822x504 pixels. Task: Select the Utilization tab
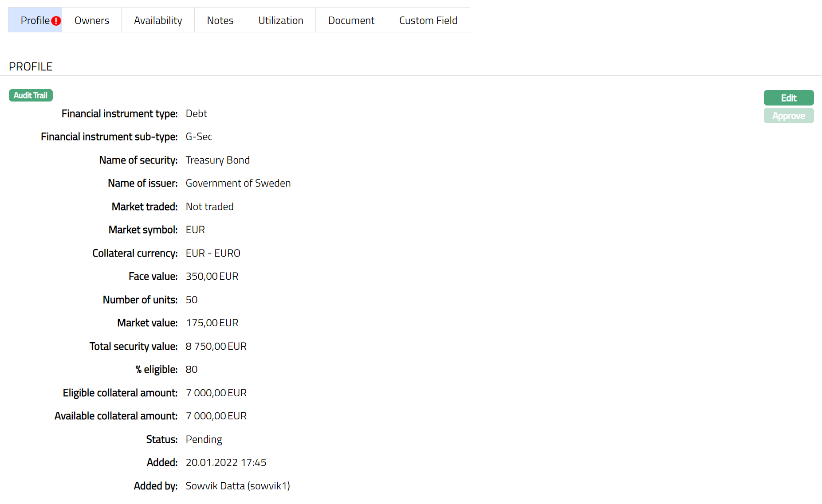click(x=281, y=20)
